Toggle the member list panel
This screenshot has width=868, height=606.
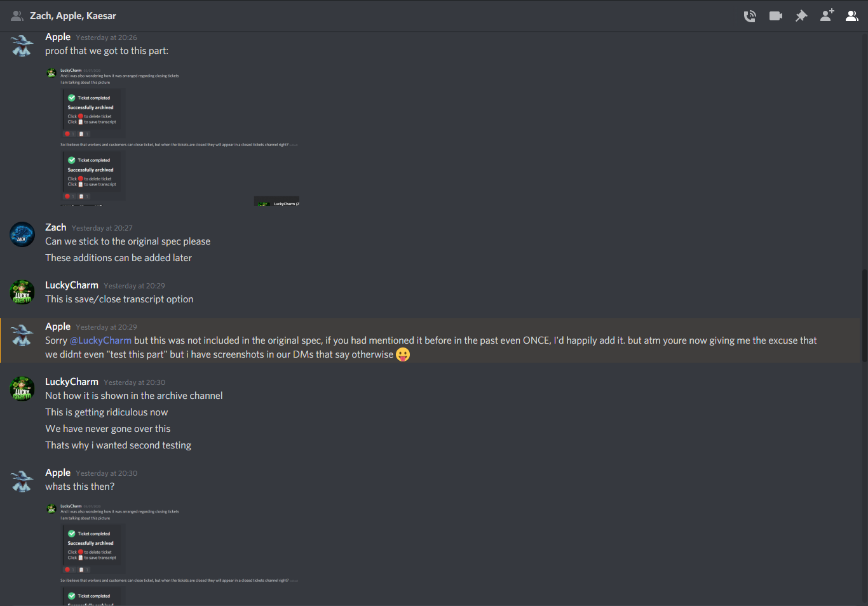852,16
